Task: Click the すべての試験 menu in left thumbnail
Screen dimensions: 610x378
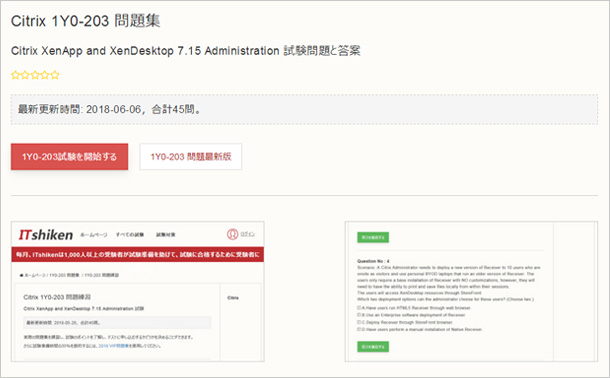Action: [x=130, y=235]
